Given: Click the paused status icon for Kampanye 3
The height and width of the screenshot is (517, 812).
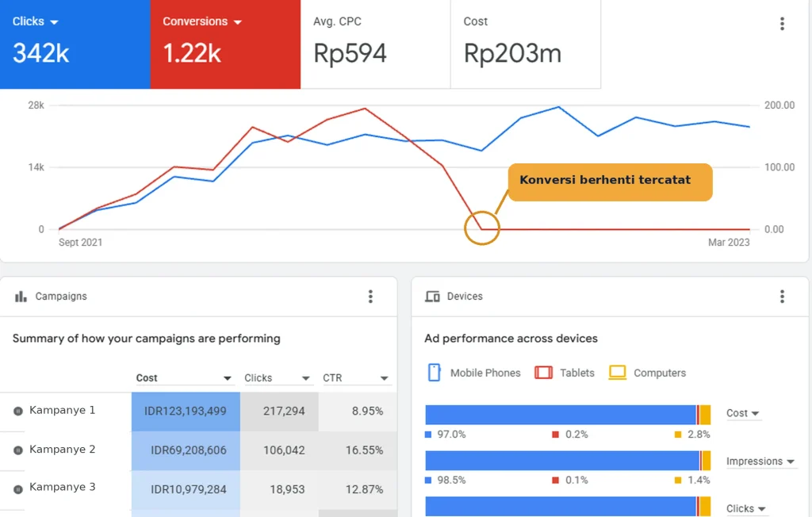Looking at the screenshot, I should [18, 489].
